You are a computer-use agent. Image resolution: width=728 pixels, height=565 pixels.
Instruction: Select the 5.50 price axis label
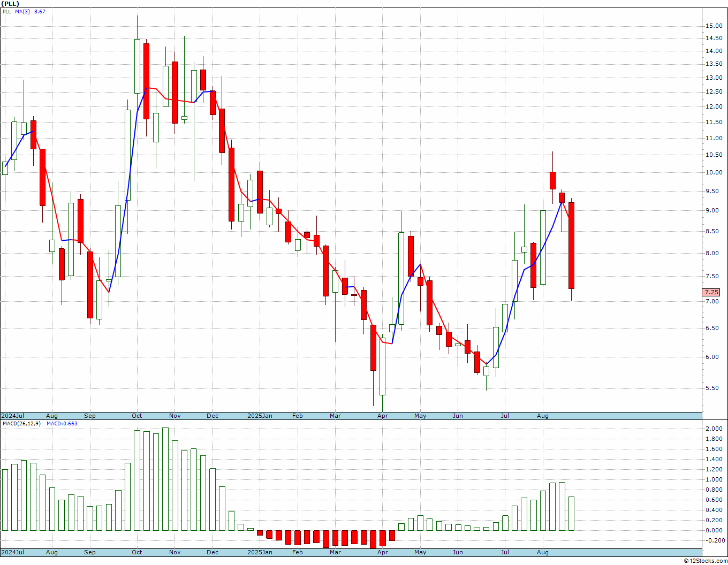(713, 388)
